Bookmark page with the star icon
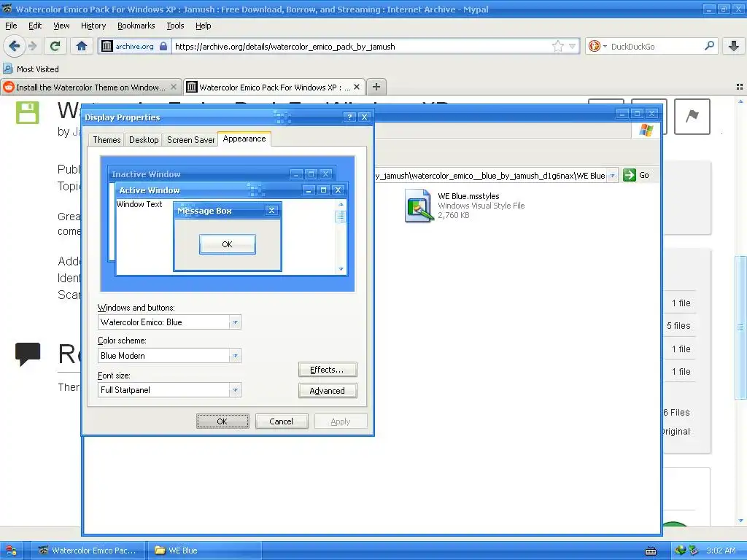This screenshot has width=747, height=560. click(557, 46)
